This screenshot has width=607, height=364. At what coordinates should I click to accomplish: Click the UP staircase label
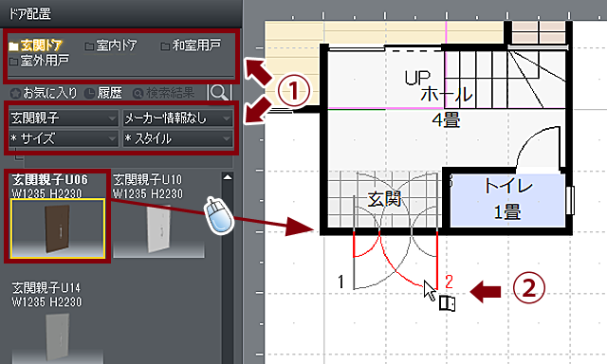point(417,78)
